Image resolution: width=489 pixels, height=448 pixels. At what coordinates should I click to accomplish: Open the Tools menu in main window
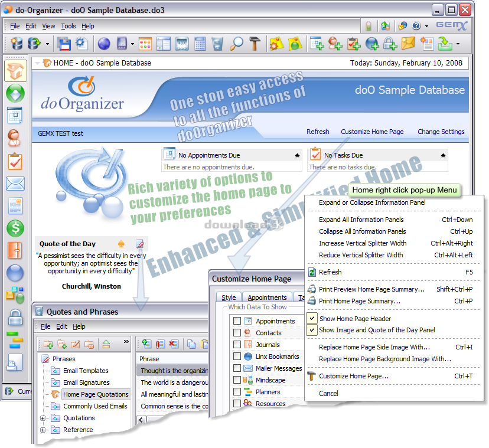point(69,26)
